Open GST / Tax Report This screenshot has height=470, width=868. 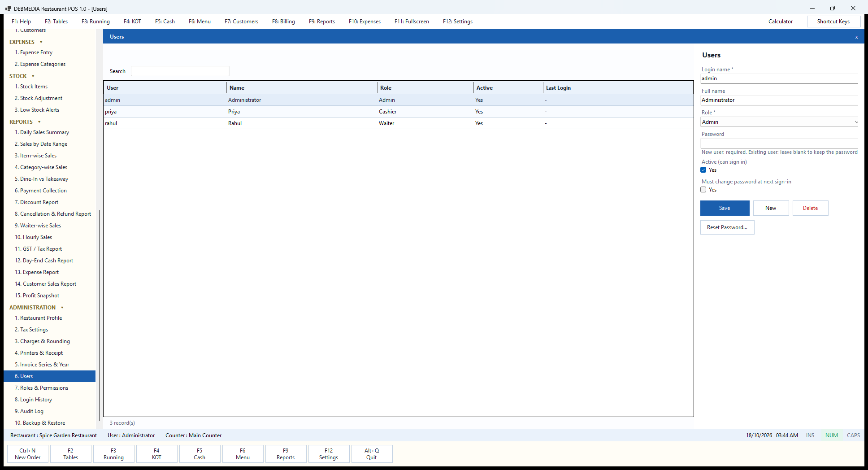click(x=49, y=249)
